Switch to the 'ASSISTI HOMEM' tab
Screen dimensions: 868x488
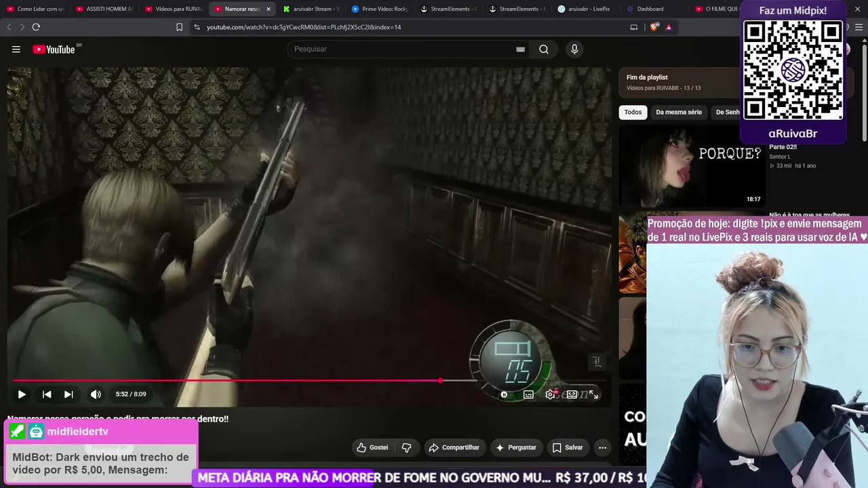click(104, 9)
